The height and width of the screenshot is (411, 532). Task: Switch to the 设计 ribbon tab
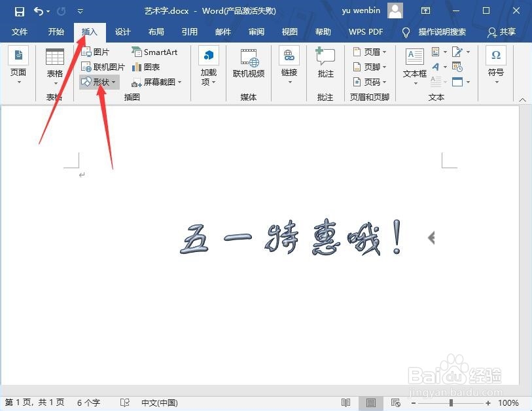tap(122, 31)
